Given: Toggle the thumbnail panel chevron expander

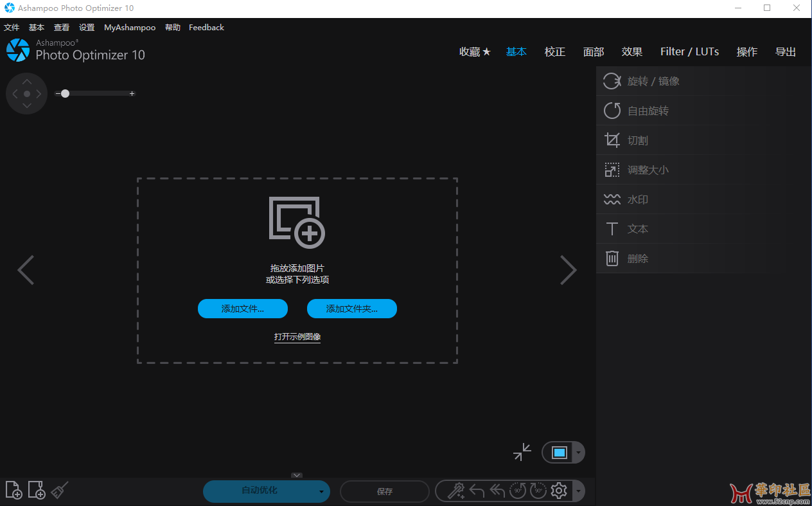Looking at the screenshot, I should 297,475.
